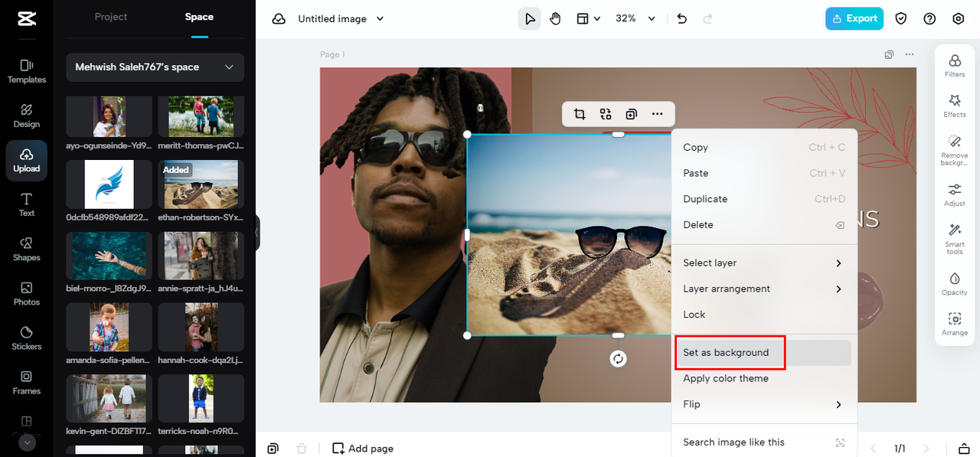
Task: Click the shield privacy icon
Action: point(901,18)
